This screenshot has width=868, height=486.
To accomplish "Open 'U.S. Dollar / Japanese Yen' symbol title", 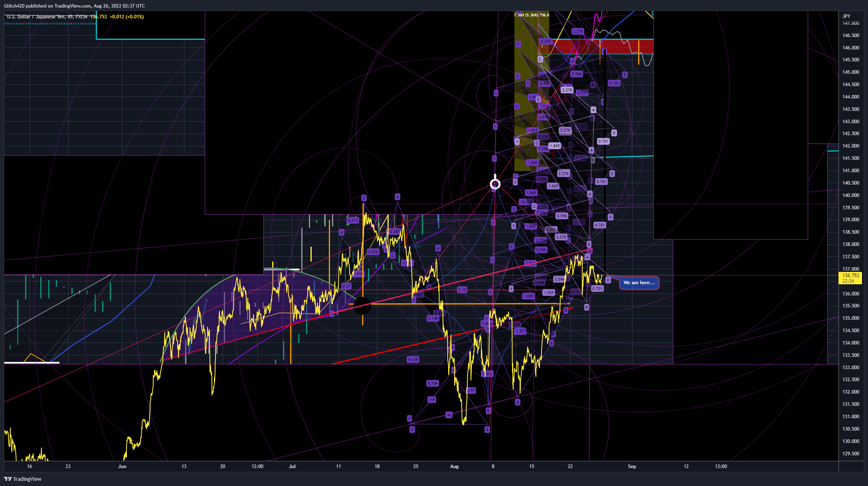I will click(x=41, y=17).
